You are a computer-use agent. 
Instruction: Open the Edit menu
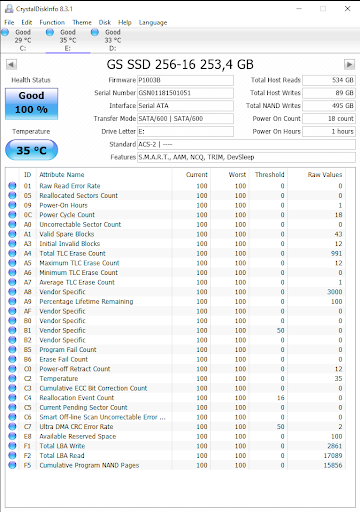click(x=27, y=22)
